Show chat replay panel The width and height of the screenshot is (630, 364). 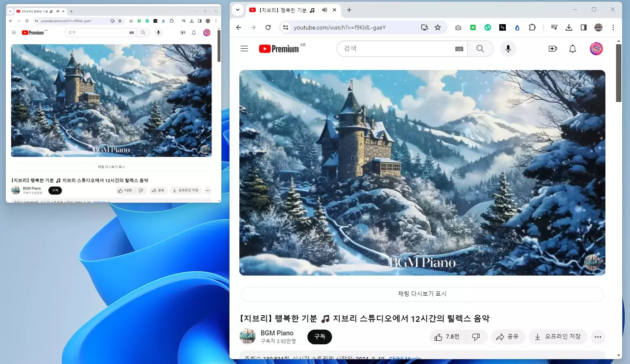pos(422,294)
